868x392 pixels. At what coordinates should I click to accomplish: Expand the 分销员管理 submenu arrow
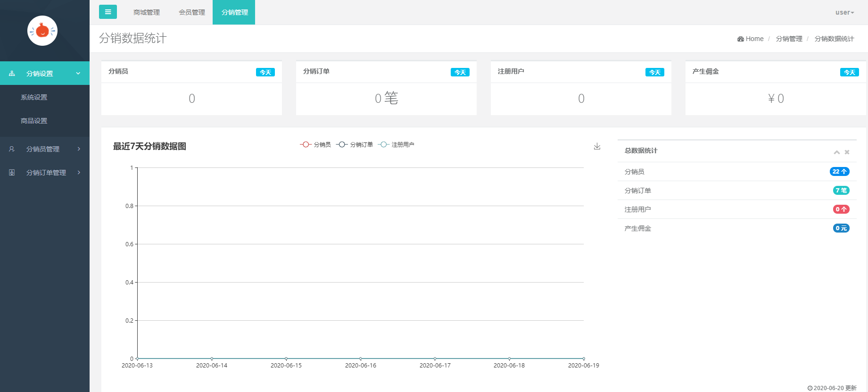coord(79,149)
